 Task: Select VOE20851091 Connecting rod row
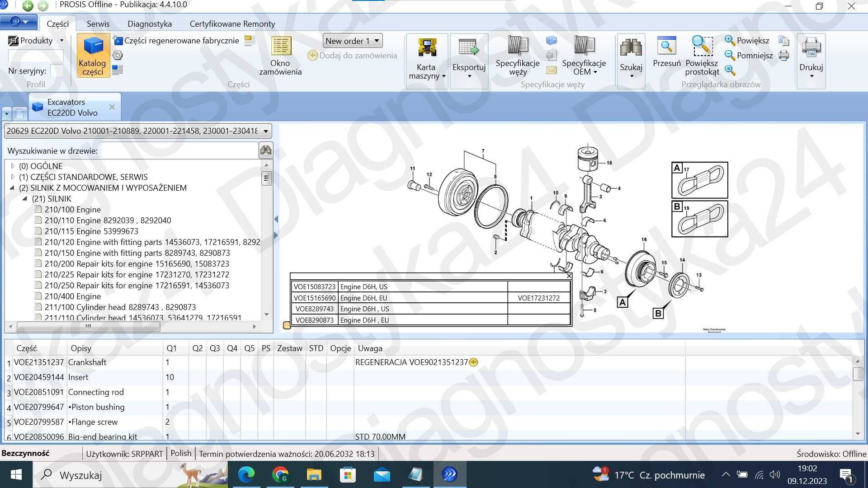(x=429, y=392)
